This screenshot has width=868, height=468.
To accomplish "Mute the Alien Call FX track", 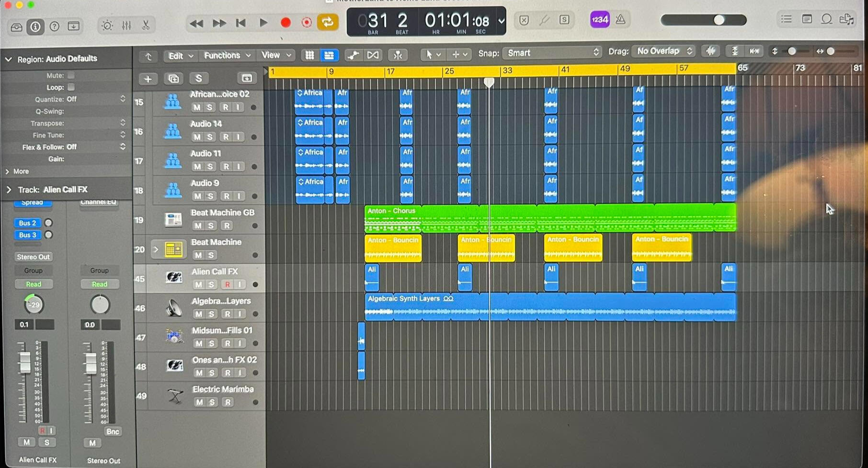I will [198, 284].
